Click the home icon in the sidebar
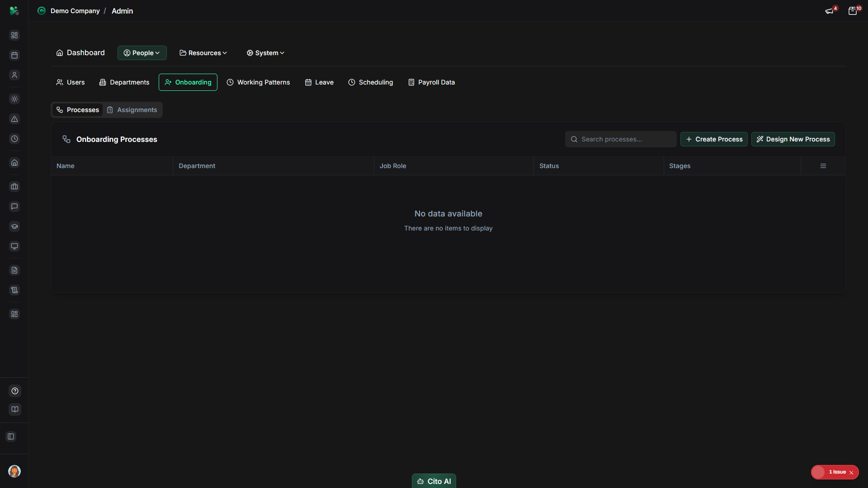The width and height of the screenshot is (868, 488). (x=14, y=163)
